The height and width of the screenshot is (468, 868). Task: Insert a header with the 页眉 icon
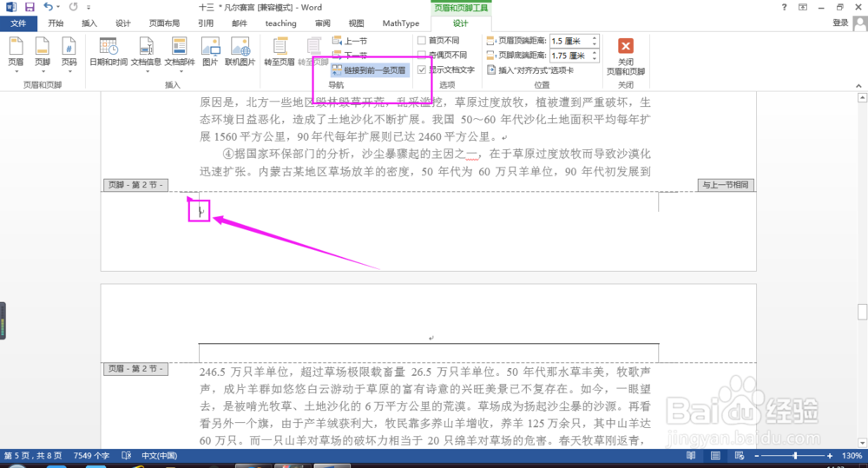tap(16, 47)
